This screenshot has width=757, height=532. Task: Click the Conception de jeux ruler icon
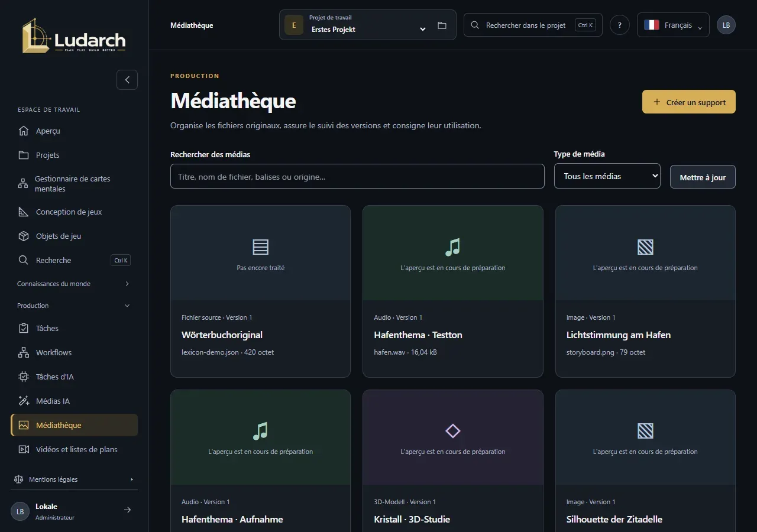pos(24,212)
